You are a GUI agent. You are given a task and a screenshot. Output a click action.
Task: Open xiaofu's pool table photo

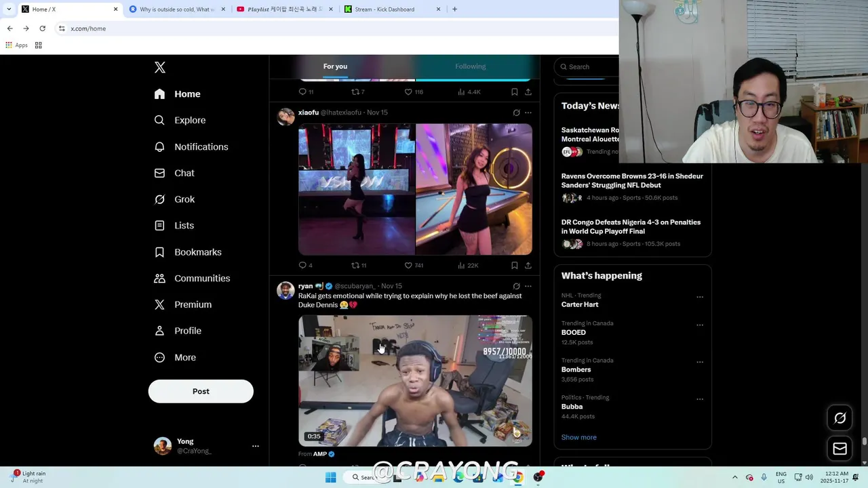pyautogui.click(x=474, y=189)
